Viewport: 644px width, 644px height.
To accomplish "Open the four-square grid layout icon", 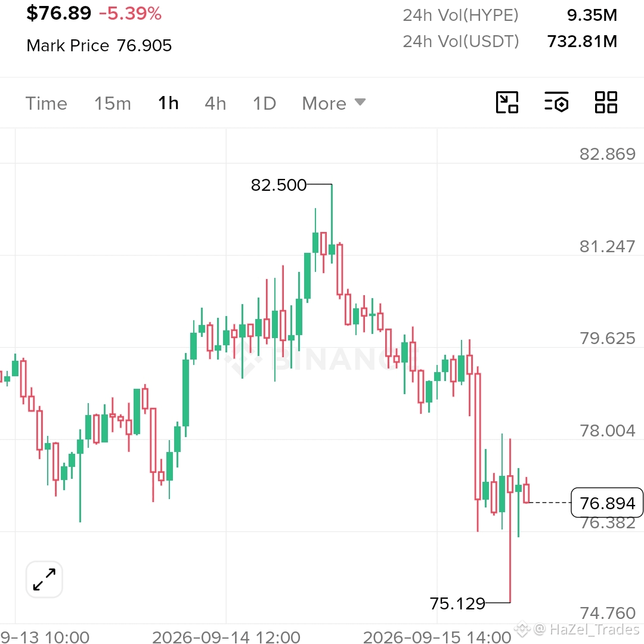I will coord(606,103).
